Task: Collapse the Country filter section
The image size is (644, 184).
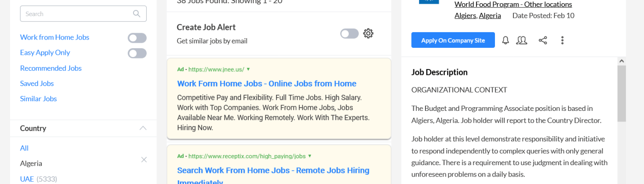Action: (143, 128)
